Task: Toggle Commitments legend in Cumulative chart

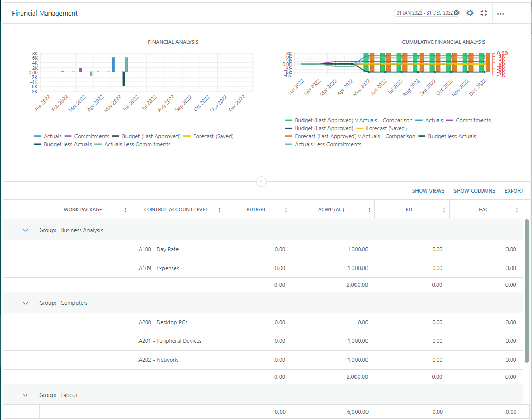Action: (468, 120)
